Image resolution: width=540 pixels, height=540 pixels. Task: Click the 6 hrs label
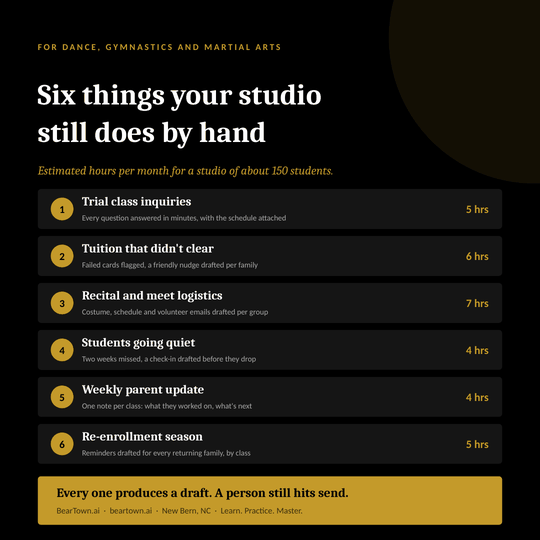pos(477,256)
